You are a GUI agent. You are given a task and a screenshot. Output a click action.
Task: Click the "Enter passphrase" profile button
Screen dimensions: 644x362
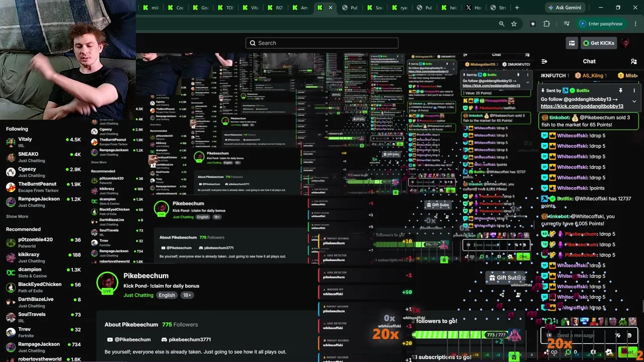[601, 24]
